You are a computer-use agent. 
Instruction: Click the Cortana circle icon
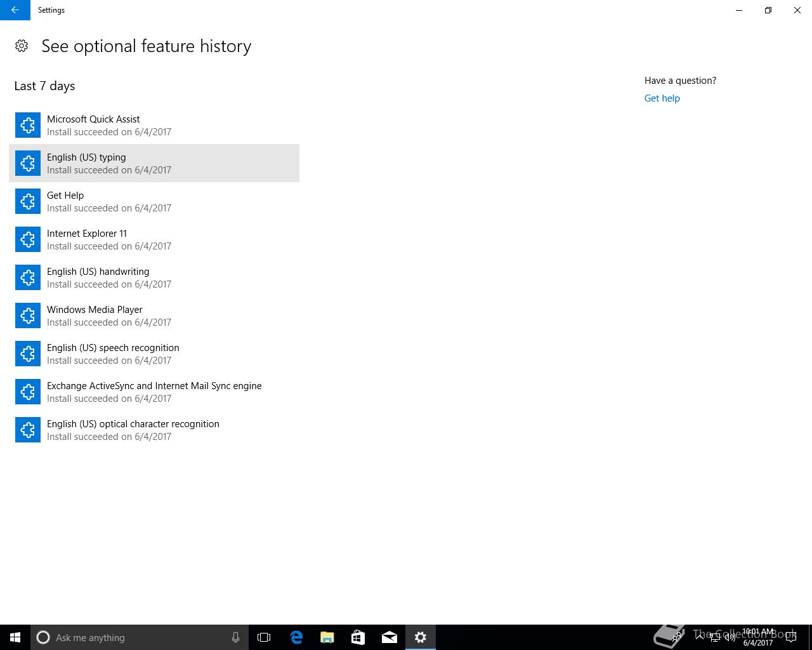[43, 637]
